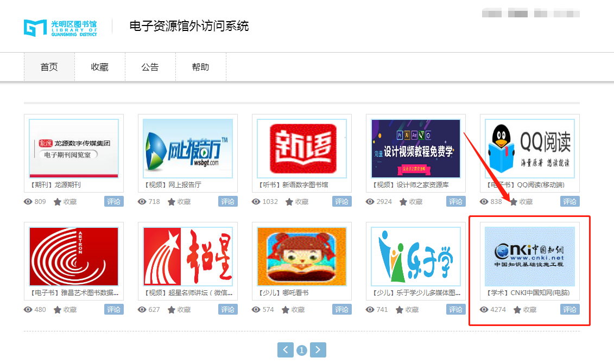Open the 【少儿】乐于学少儿多媒体图 link
The height and width of the screenshot is (364, 614).
pyautogui.click(x=416, y=293)
